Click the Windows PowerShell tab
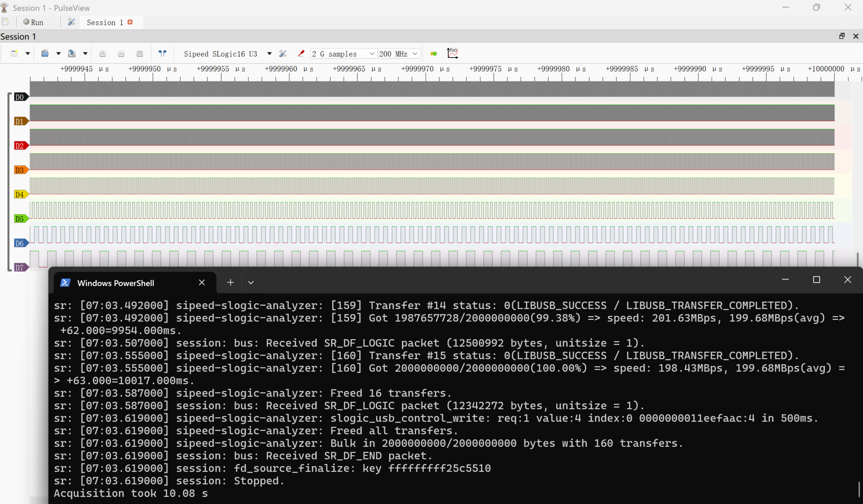 click(116, 283)
